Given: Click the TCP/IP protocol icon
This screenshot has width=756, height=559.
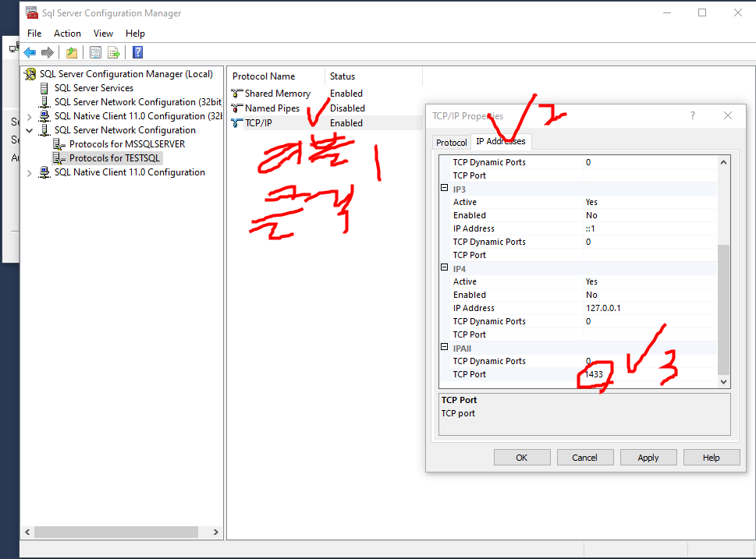Looking at the screenshot, I should (236, 123).
